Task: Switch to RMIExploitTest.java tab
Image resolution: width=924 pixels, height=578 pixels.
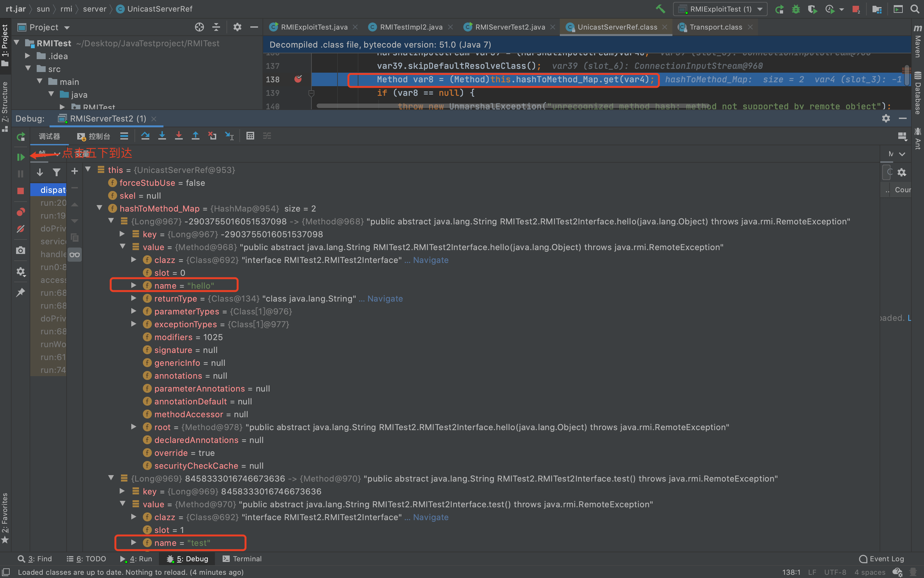Action: tap(314, 27)
